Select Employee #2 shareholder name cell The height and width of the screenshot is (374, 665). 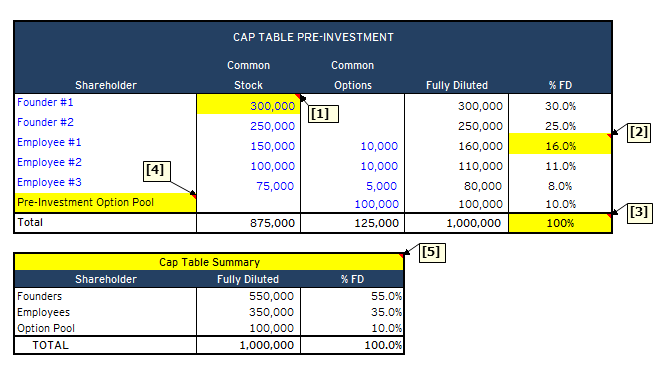[x=106, y=162]
